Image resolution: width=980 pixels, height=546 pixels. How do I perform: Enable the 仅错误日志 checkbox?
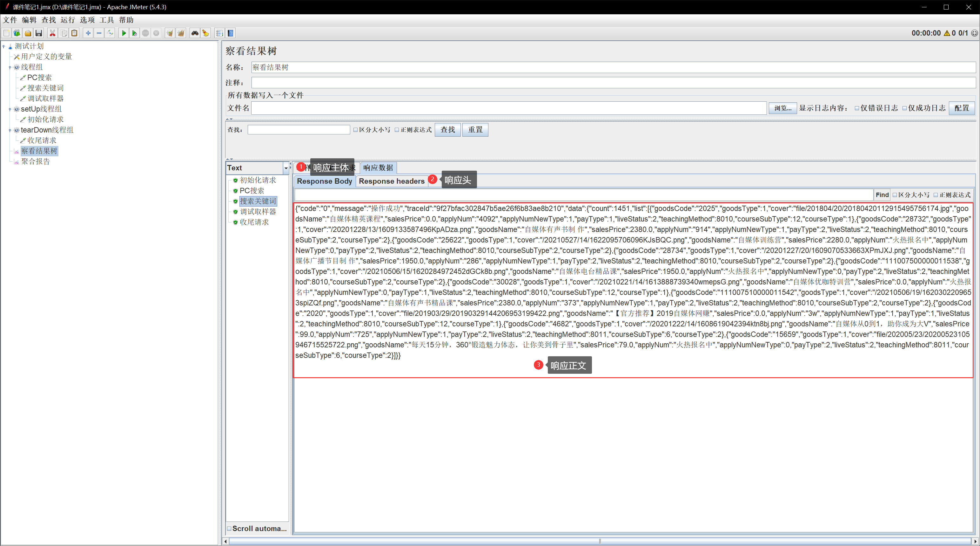(857, 108)
